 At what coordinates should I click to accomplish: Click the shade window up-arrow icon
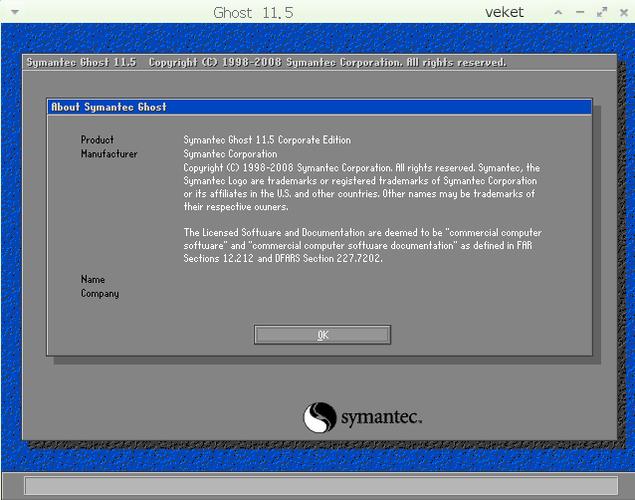point(558,13)
